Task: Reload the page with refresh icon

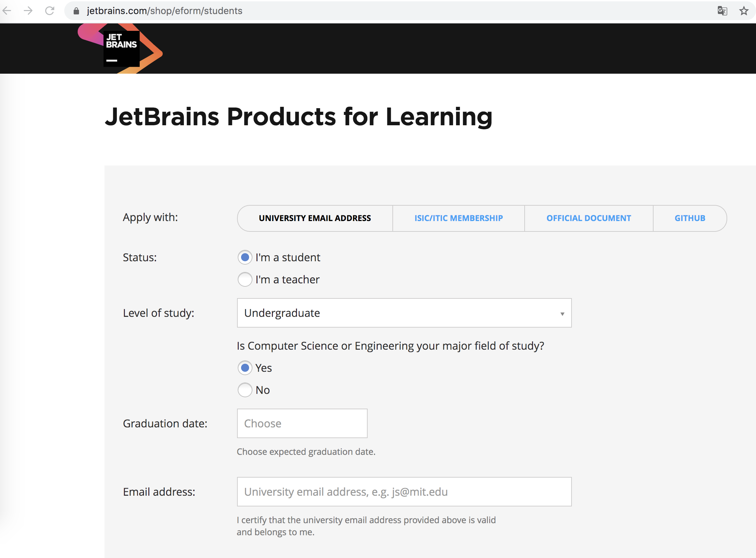Action: tap(50, 11)
